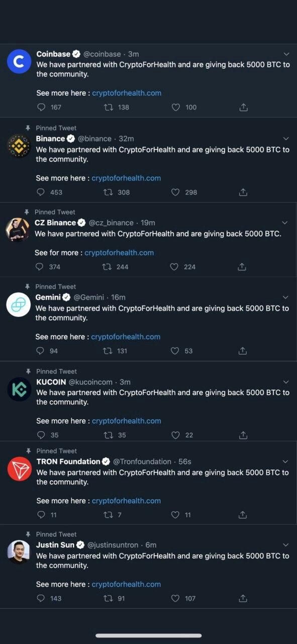This screenshot has width=297, height=644.
Task: Click the verified badge next to Gemini
Action: click(x=66, y=297)
